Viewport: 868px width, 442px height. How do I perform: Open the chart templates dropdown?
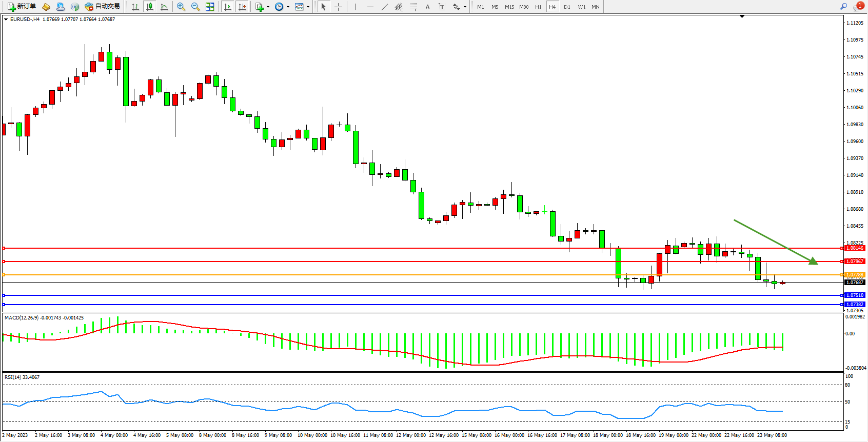pyautogui.click(x=308, y=7)
